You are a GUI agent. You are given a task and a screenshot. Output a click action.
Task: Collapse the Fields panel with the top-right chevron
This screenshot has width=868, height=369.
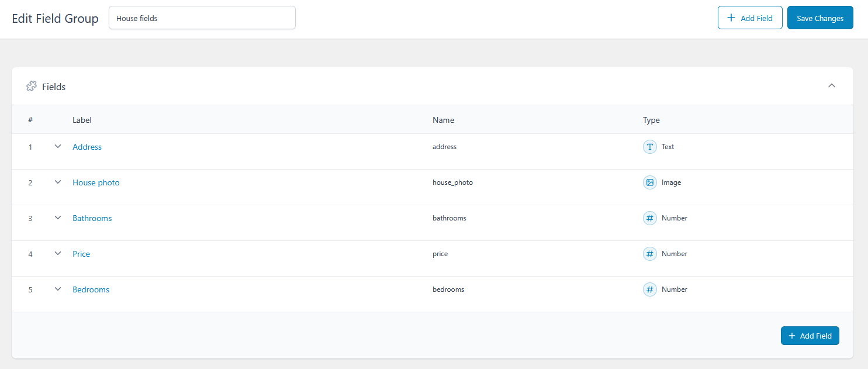click(x=832, y=86)
